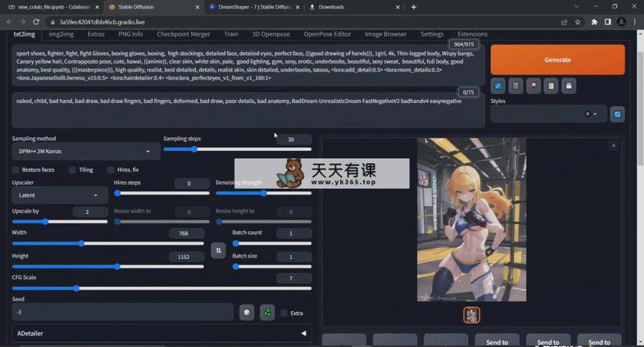Tick the Extra seed checkbox
644x347 pixels.
pyautogui.click(x=284, y=313)
